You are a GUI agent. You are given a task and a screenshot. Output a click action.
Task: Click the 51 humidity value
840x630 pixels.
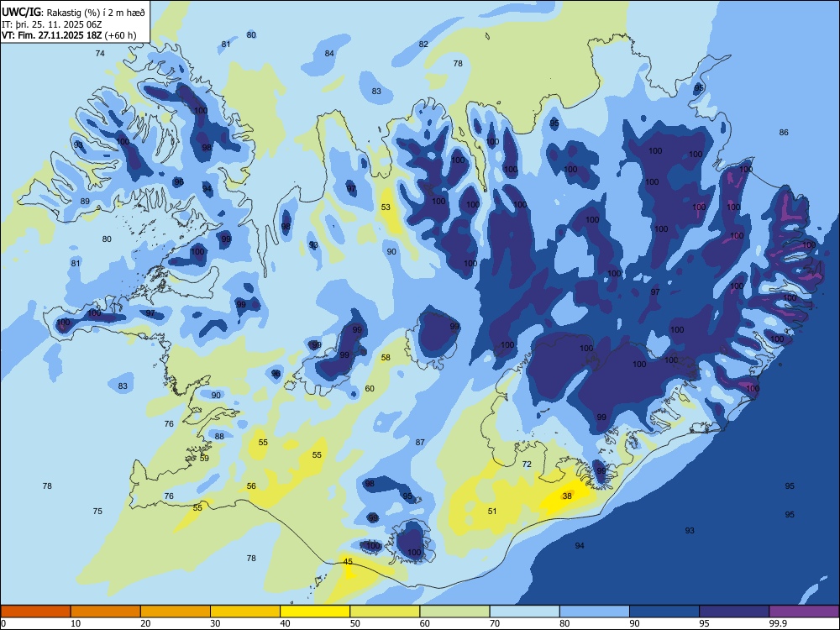[x=491, y=511]
